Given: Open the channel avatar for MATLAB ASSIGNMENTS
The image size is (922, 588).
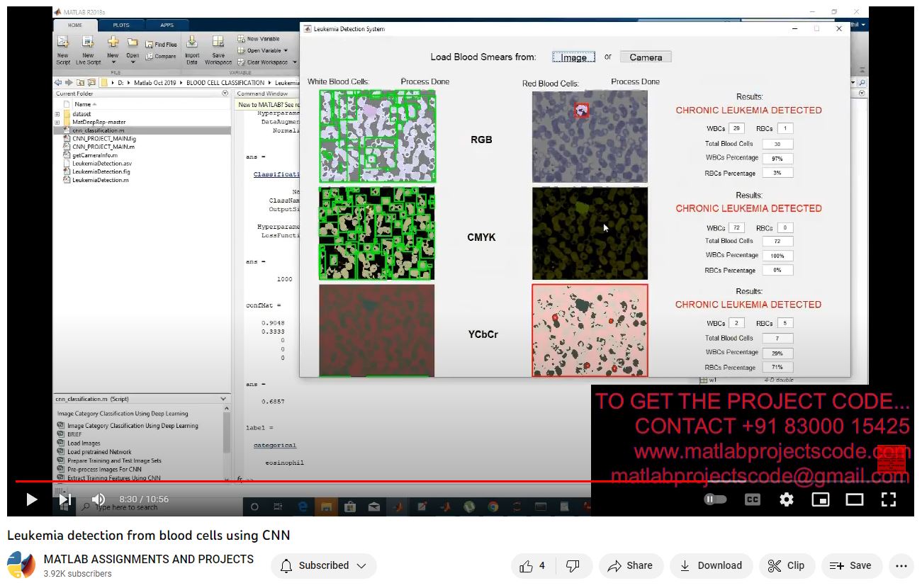Looking at the screenshot, I should pos(21,565).
